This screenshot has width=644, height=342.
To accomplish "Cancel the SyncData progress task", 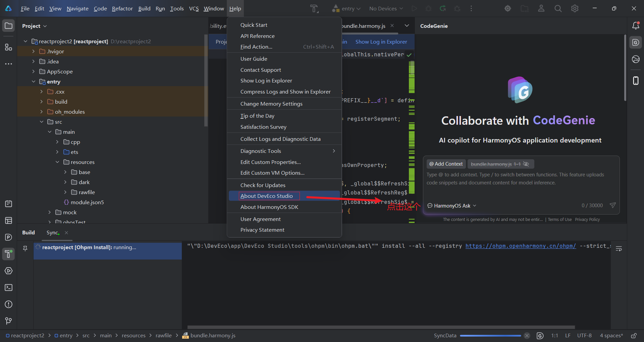I will point(527,336).
